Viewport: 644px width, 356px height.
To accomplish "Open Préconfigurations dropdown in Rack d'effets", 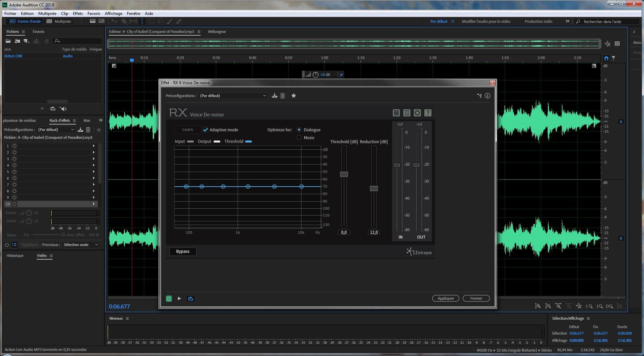I will pos(56,130).
